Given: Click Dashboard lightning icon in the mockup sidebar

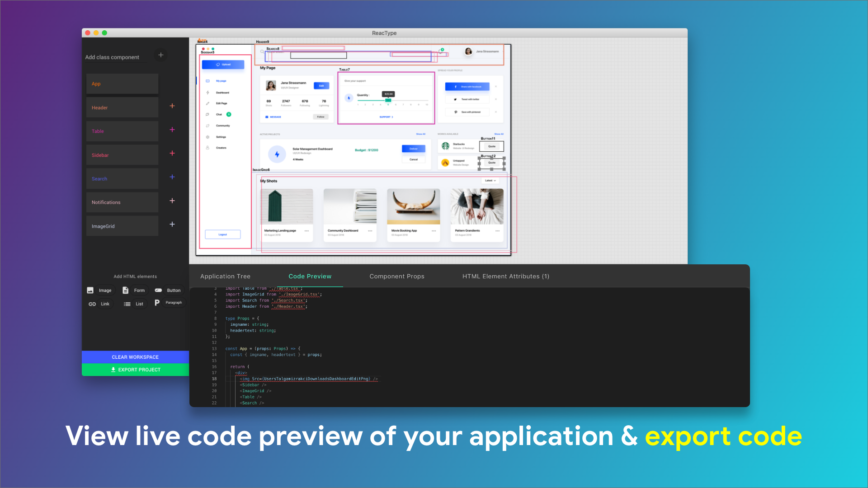Looking at the screenshot, I should coord(208,92).
